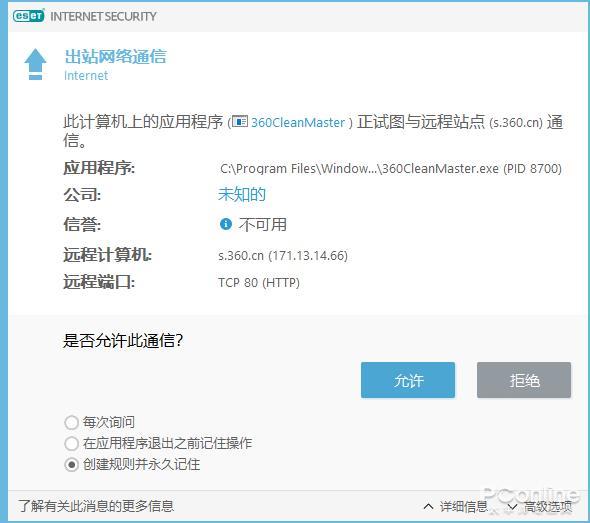Open the 未知的 company link

pyautogui.click(x=242, y=194)
